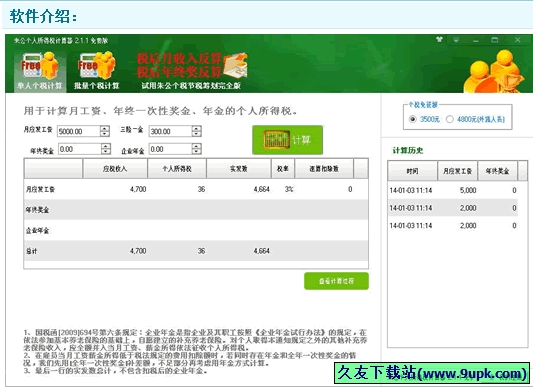Click the 速算扣除数 column header
Viewport: 533px width, 387px height.
pyautogui.click(x=324, y=168)
